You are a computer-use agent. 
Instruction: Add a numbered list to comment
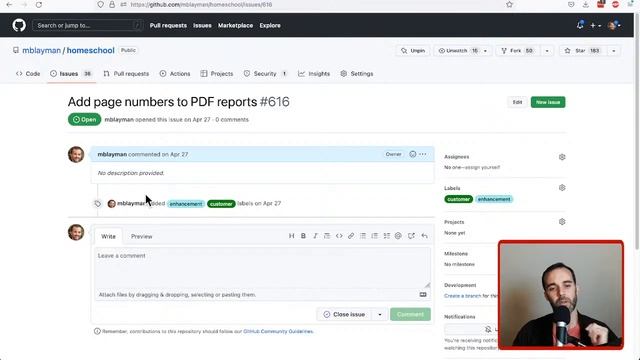click(375, 236)
